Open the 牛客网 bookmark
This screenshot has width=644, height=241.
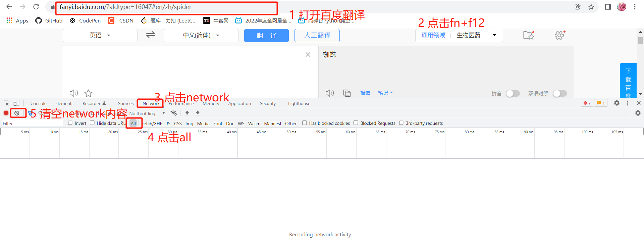[x=216, y=20]
